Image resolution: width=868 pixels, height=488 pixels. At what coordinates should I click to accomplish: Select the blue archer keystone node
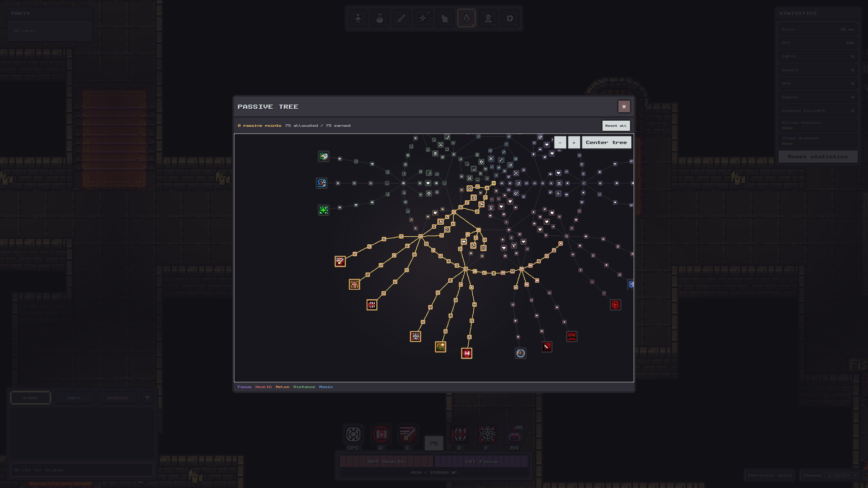(321, 183)
